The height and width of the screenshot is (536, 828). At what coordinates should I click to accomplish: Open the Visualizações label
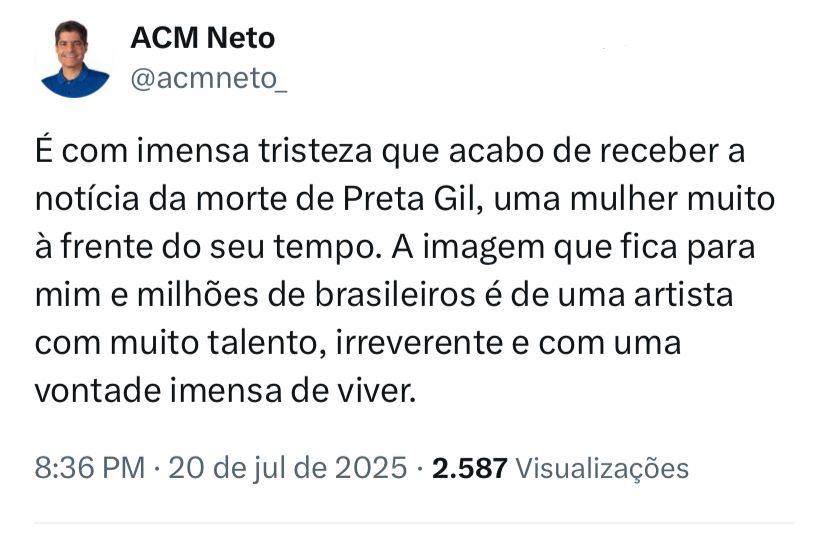pyautogui.click(x=602, y=468)
